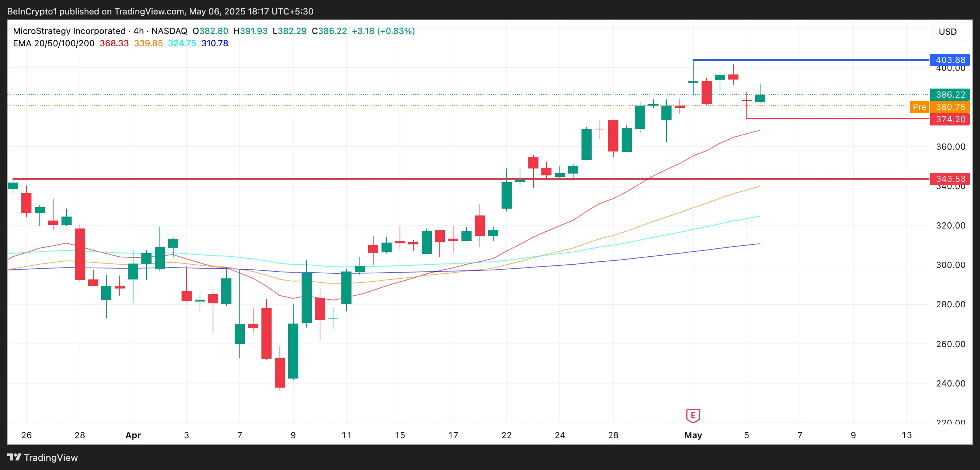Image resolution: width=980 pixels, height=470 pixels.
Task: Select the 380.75 pre-market price label
Action: (x=950, y=107)
